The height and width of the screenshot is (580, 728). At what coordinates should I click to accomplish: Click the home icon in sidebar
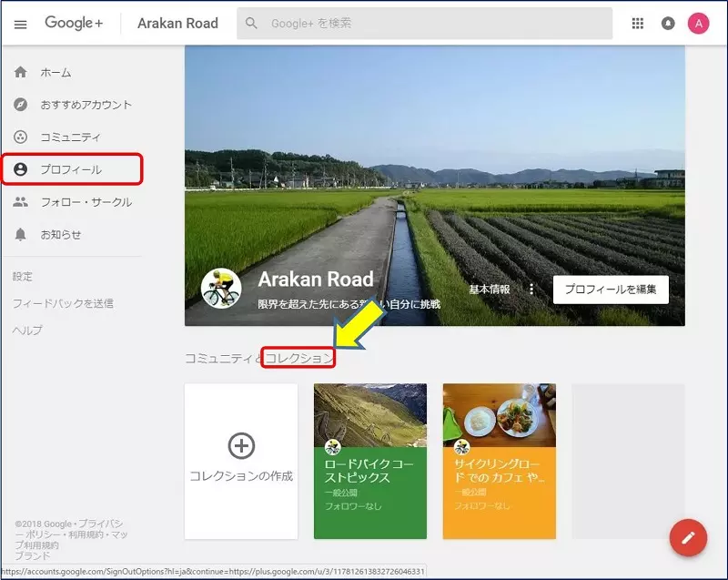pyautogui.click(x=20, y=72)
